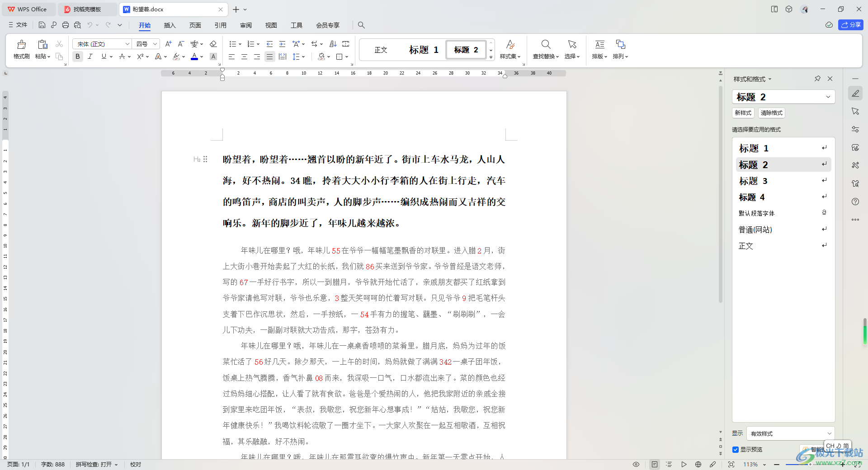Switch to the 审阅 ribbon tab
This screenshot has width=868, height=470.
coord(246,25)
